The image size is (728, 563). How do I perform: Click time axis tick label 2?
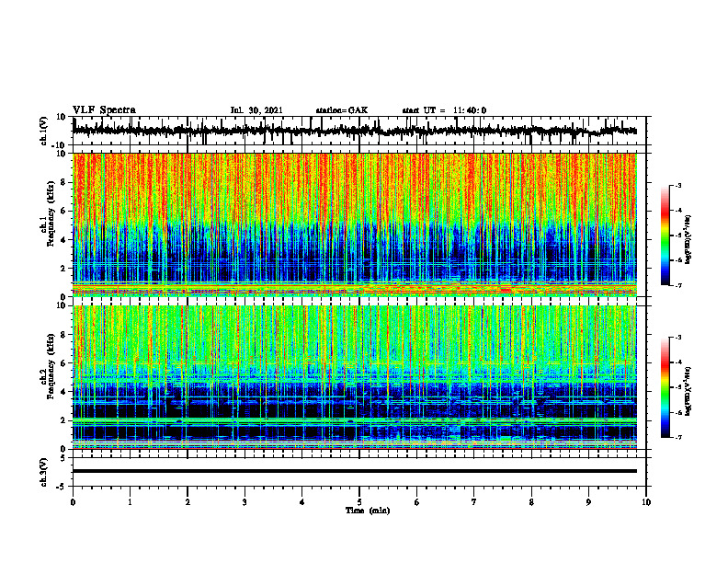(188, 502)
